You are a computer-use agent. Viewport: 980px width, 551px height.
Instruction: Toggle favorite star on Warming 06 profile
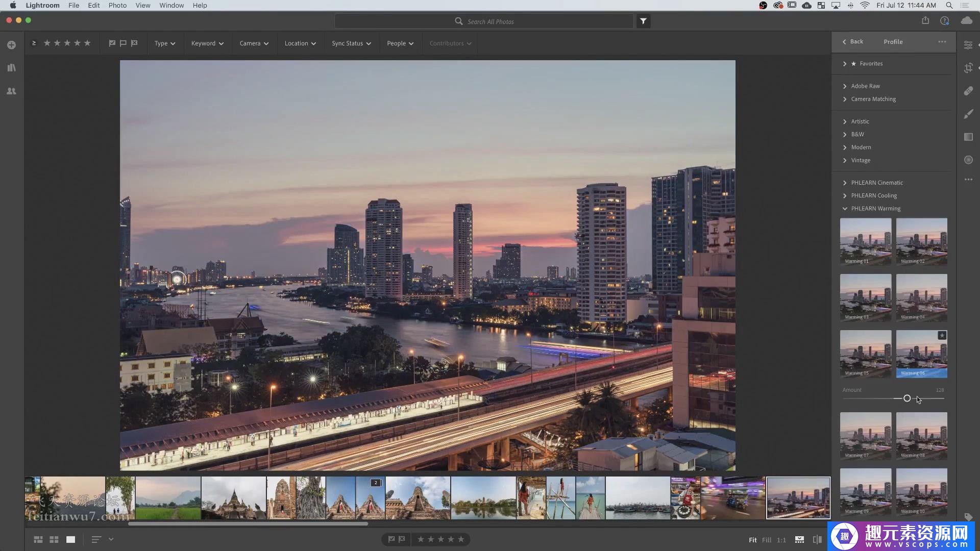[x=942, y=335]
